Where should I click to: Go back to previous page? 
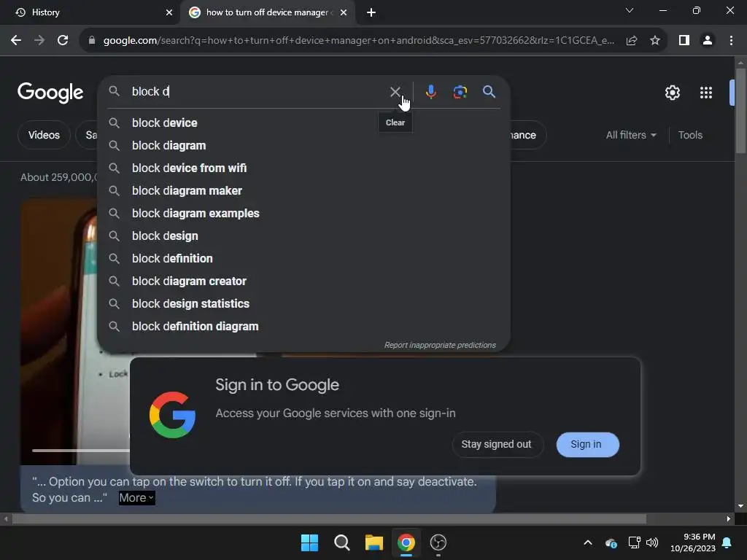point(16,40)
